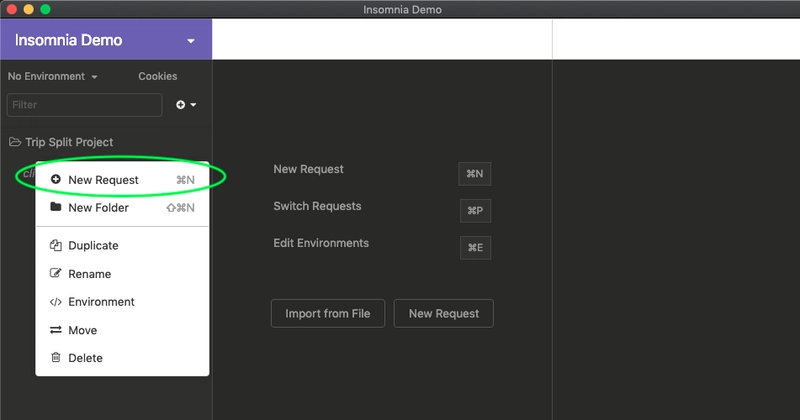
Task: Click Delete in the context menu
Action: (122, 358)
